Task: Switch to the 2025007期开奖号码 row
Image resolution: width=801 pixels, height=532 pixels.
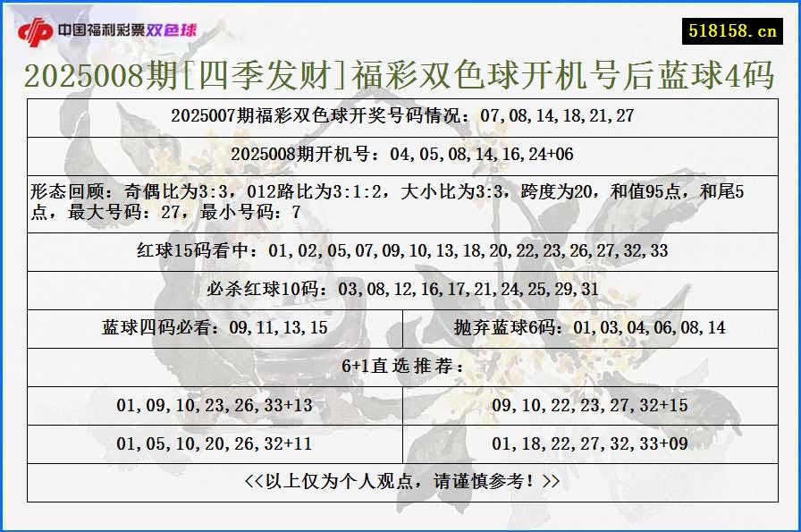Action: (x=399, y=115)
